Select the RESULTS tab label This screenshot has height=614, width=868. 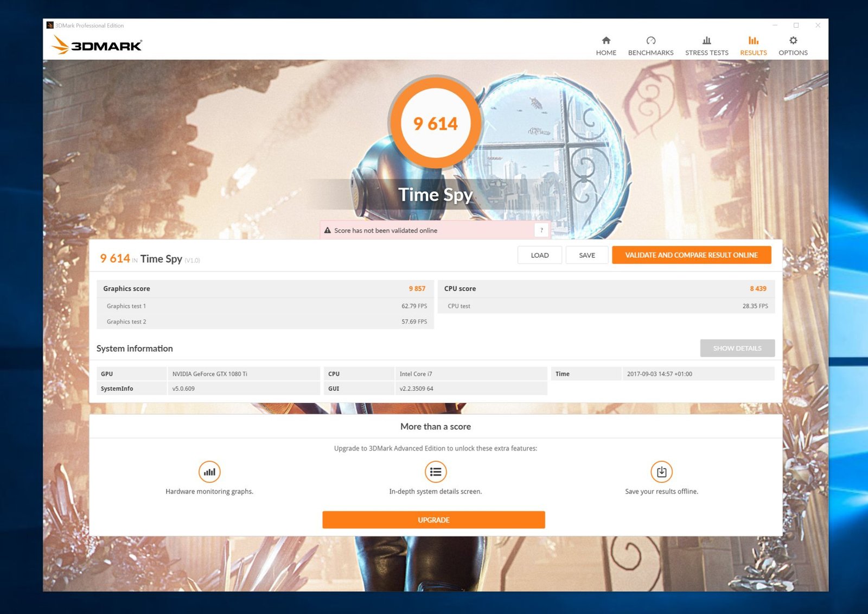(x=754, y=53)
